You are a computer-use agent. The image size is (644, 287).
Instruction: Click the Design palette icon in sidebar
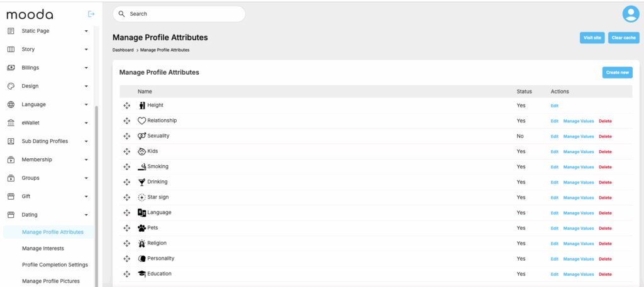11,86
